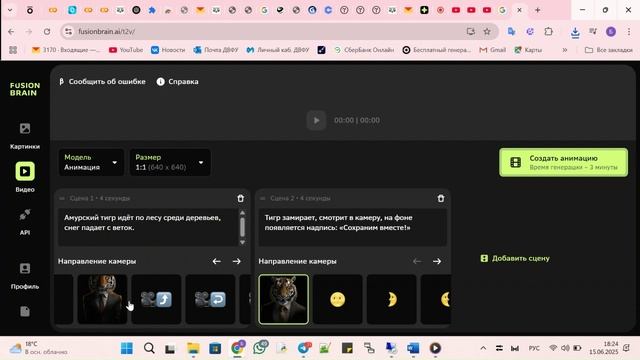Screen dimensions: 640x360
Task: Select camera rotate-back option in Сцена 1
Action: click(x=210, y=299)
